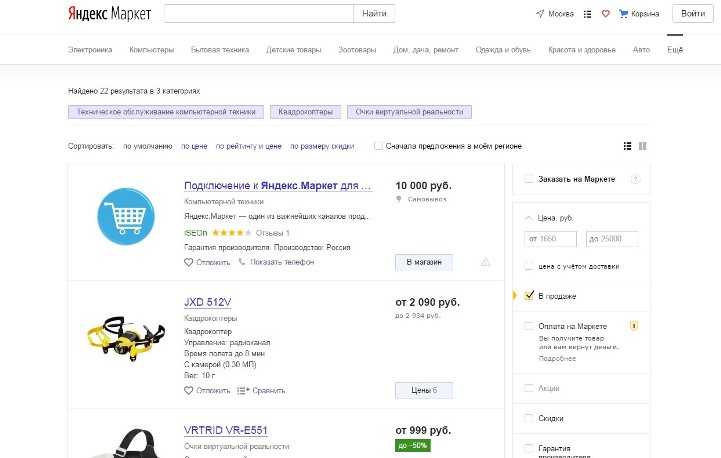The image size is (721, 458).
Task: Focus the main search input field
Action: click(258, 14)
